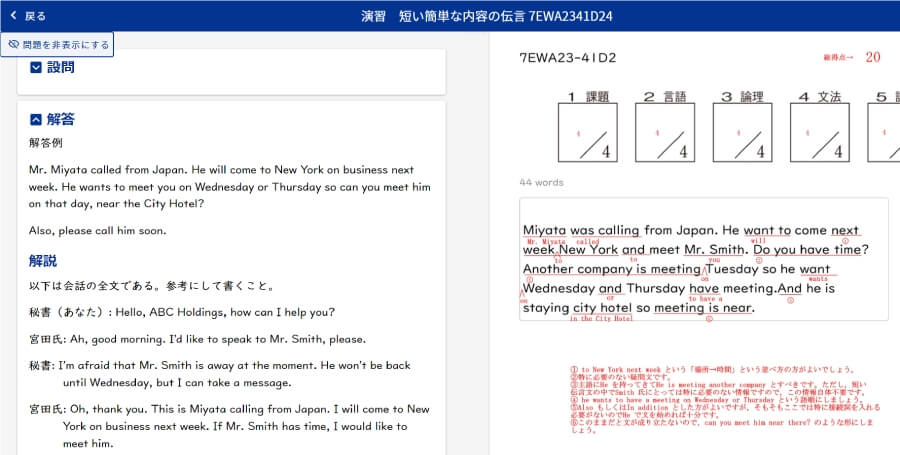Click the 44 words count text
This screenshot has width=900, height=455.
pyautogui.click(x=541, y=182)
